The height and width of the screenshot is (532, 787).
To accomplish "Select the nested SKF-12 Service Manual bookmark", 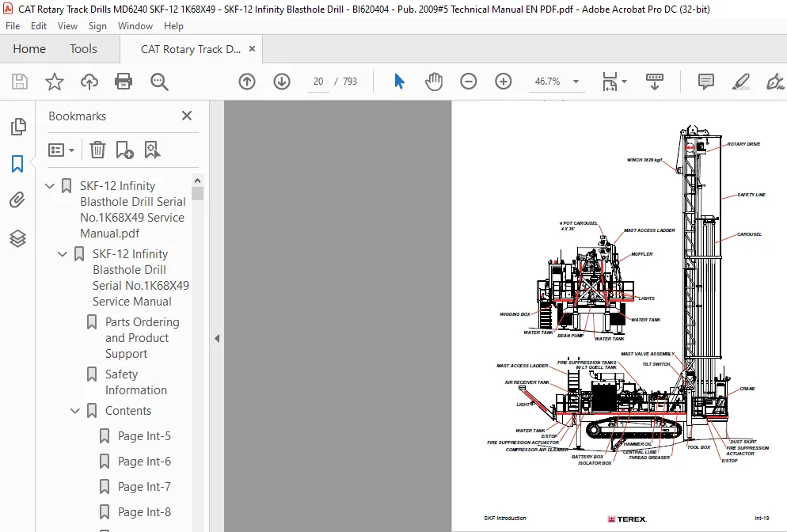I will tap(141, 278).
